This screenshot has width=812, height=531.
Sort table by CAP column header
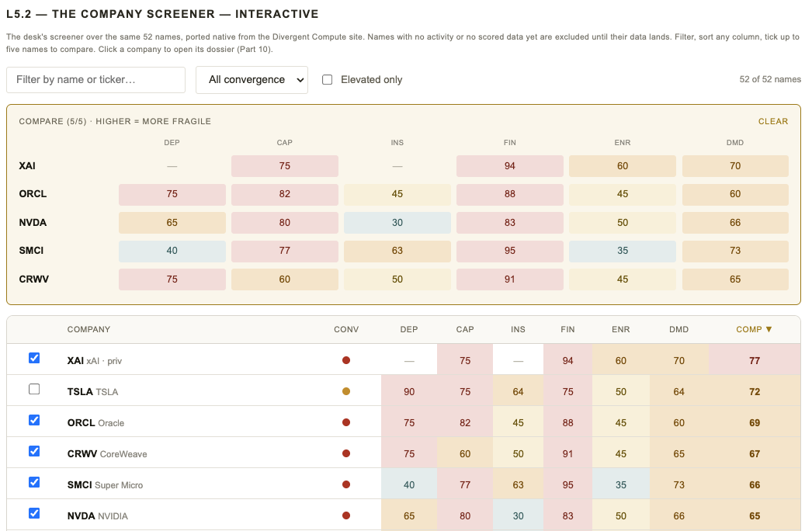pyautogui.click(x=464, y=329)
